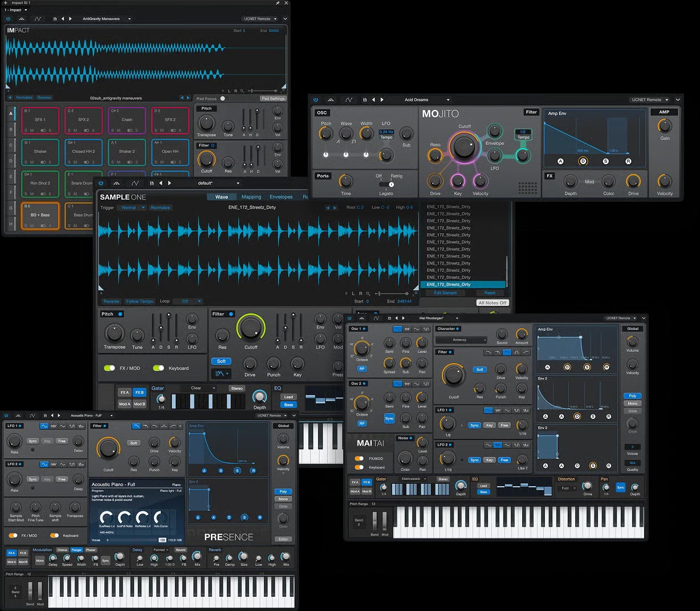Image resolution: width=700 pixels, height=611 pixels.
Task: Click Mojito automation curve icon
Action: tap(348, 100)
